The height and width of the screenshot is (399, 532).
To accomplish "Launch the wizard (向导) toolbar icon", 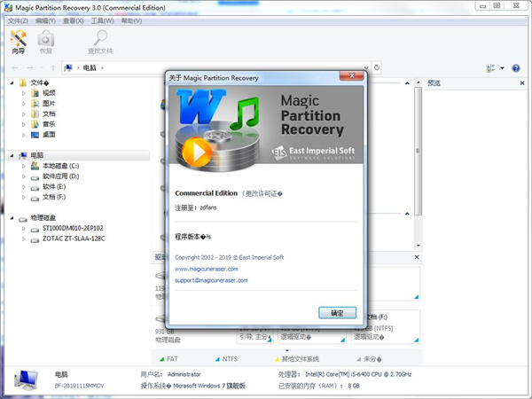I will (18, 42).
